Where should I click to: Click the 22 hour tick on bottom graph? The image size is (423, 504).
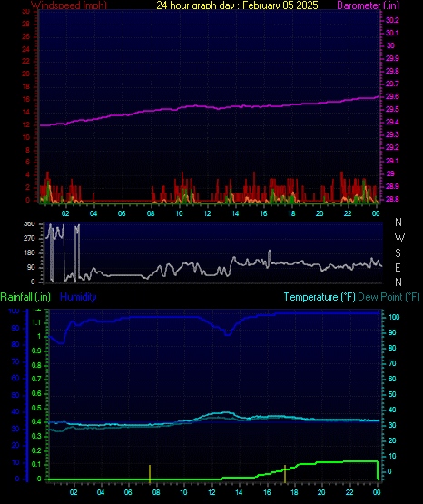coord(349,492)
